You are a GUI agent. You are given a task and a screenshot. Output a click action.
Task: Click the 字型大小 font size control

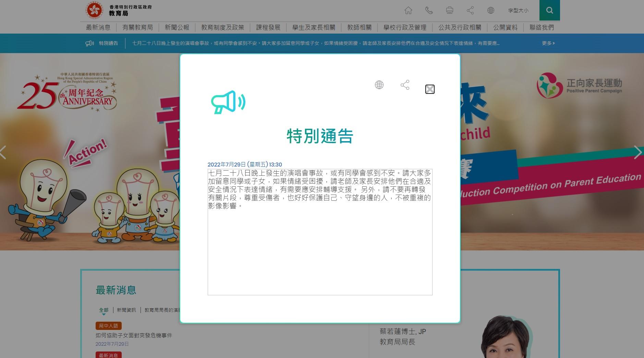[x=518, y=11]
